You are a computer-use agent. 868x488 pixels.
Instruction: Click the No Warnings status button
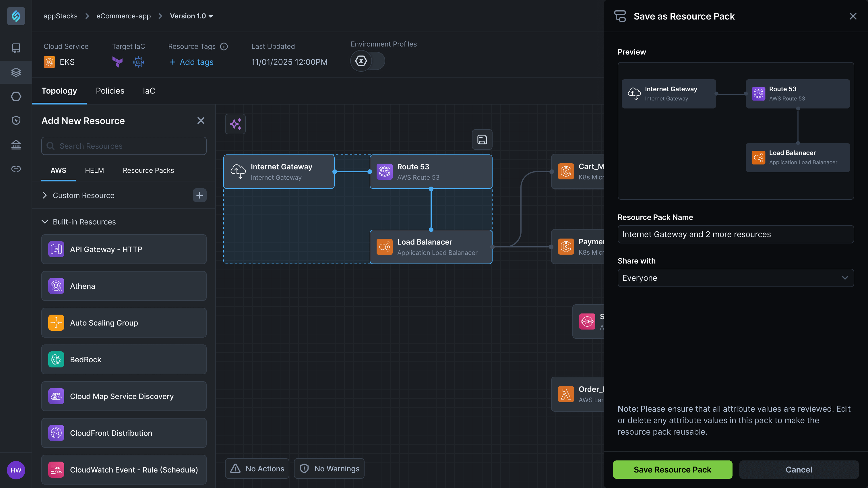(x=329, y=468)
